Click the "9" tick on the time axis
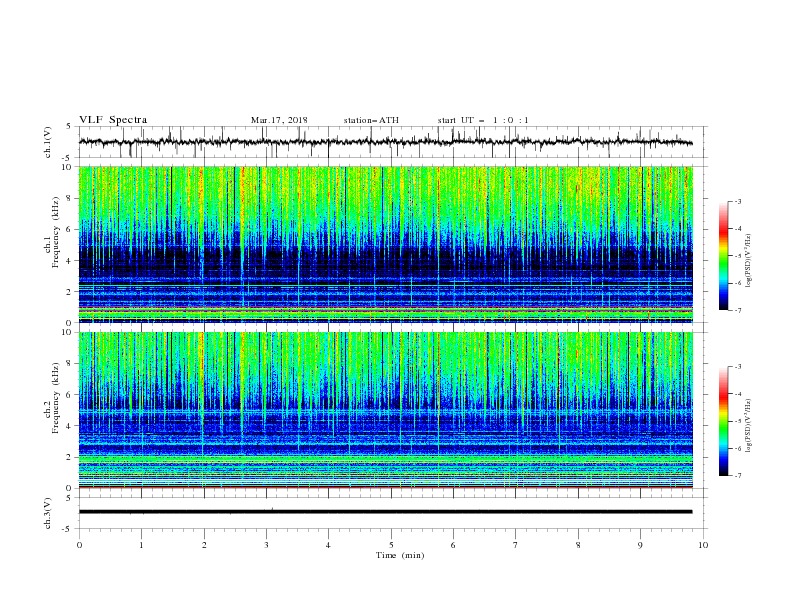The image size is (792, 612). pyautogui.click(x=640, y=545)
